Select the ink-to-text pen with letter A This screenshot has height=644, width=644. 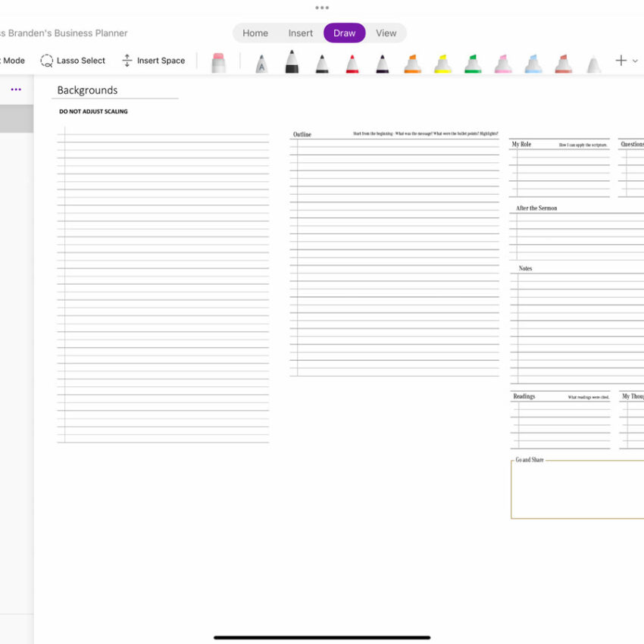[x=261, y=64]
